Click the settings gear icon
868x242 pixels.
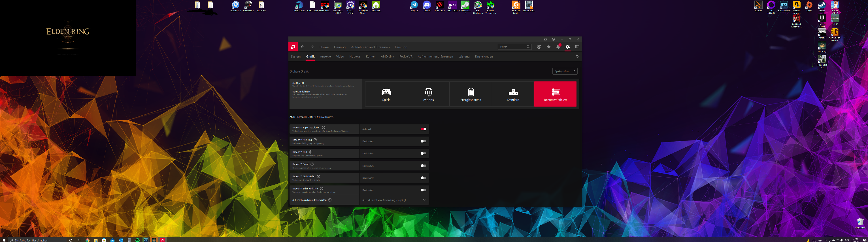point(568,47)
